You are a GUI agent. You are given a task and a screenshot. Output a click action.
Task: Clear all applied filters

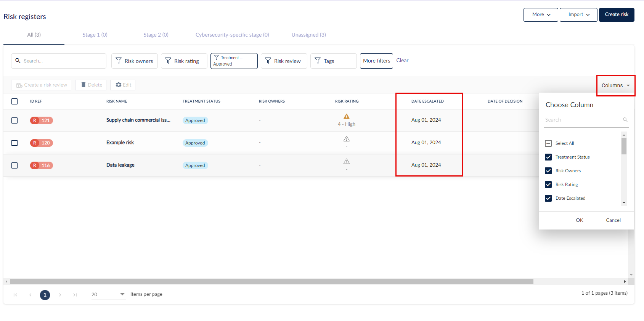pos(402,60)
